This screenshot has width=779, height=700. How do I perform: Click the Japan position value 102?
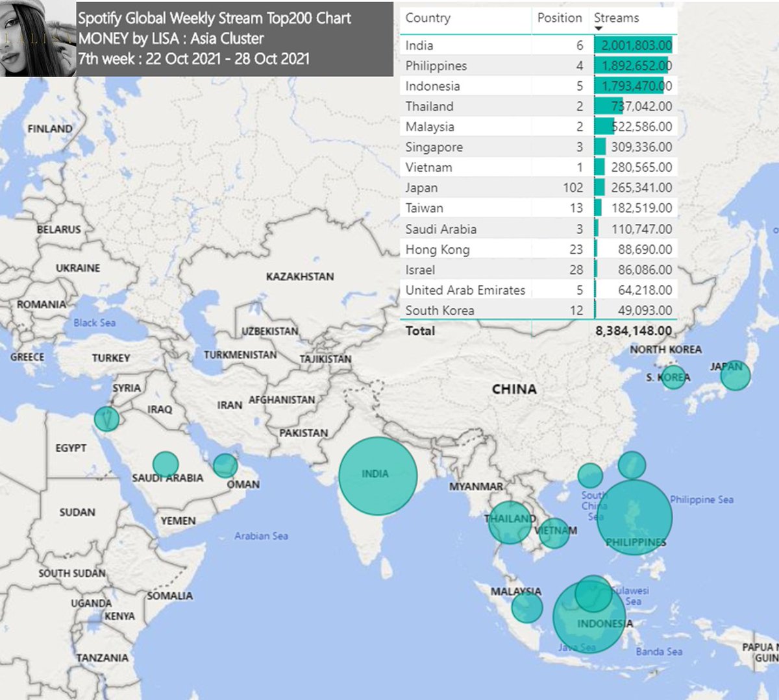pyautogui.click(x=573, y=188)
